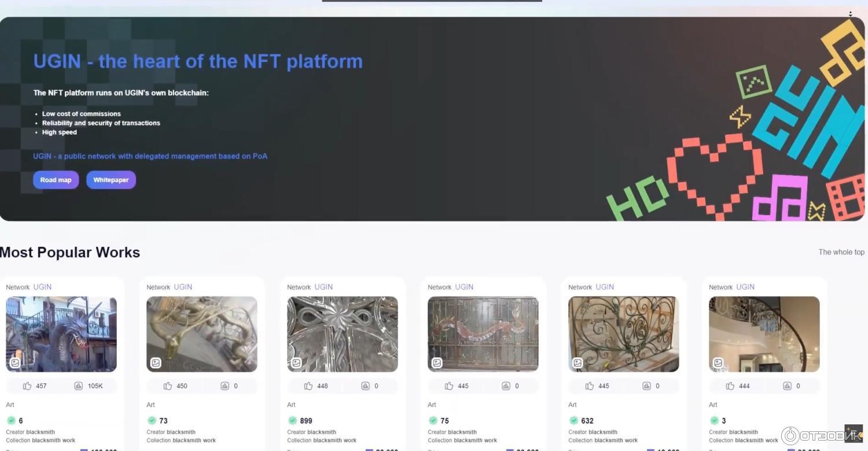Viewport: 868px width, 451px height.
Task: Click image-type icon on dragon sculpture thumbnail
Action: coord(15,363)
